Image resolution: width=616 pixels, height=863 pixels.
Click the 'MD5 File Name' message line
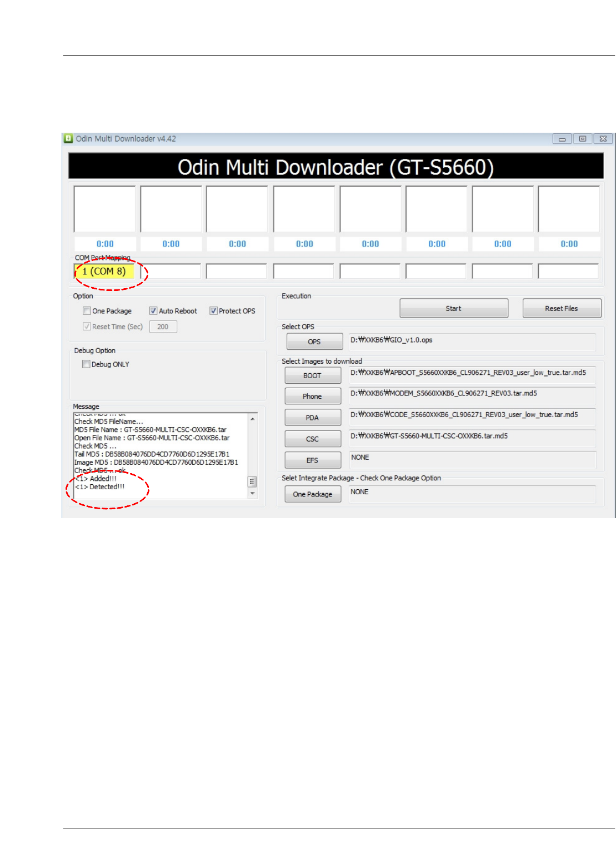(151, 430)
